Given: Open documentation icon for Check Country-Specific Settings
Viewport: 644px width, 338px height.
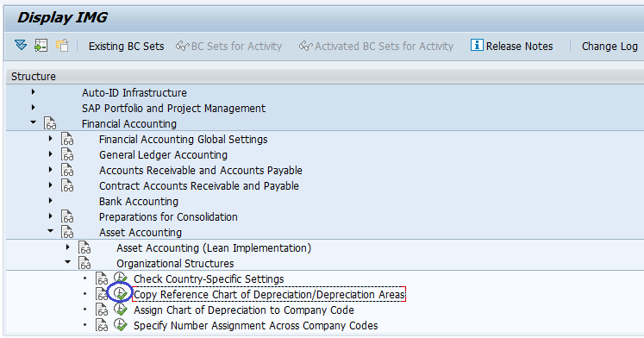Looking at the screenshot, I should 102,279.
